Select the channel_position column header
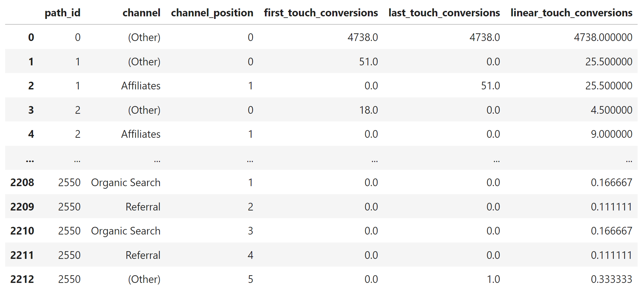The image size is (644, 297). click(212, 13)
